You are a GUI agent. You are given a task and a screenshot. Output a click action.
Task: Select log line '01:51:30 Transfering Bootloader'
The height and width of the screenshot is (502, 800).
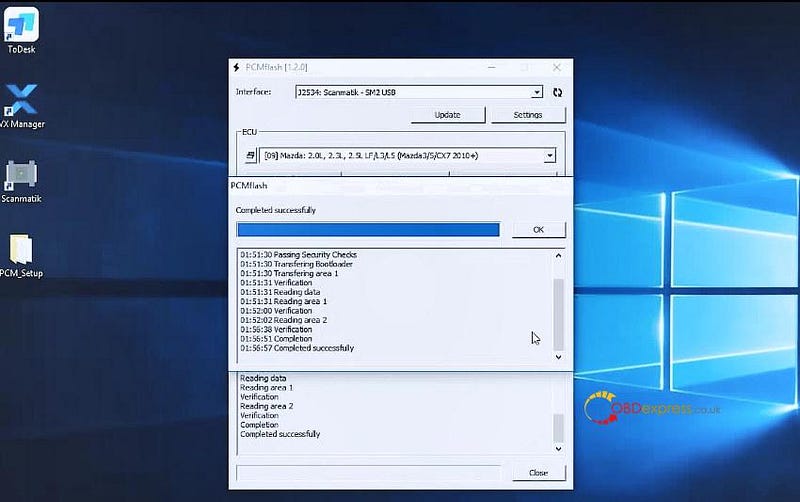[296, 264]
